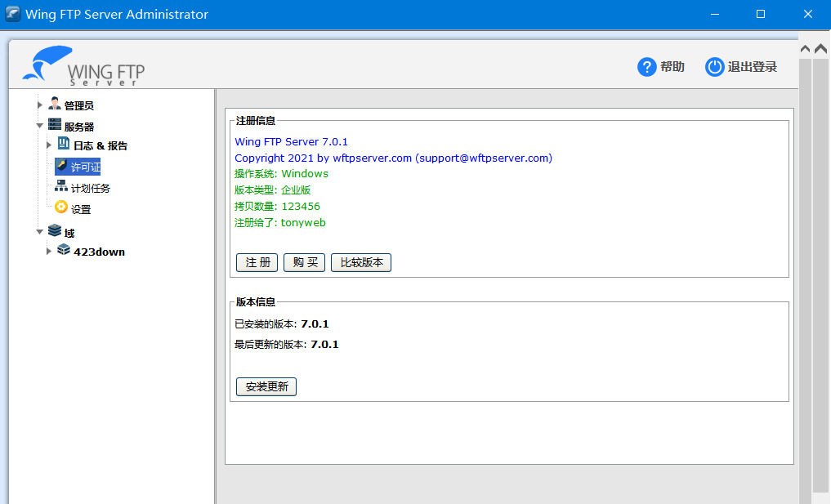
Task: Click the logs and reports chart icon
Action: [x=64, y=145]
